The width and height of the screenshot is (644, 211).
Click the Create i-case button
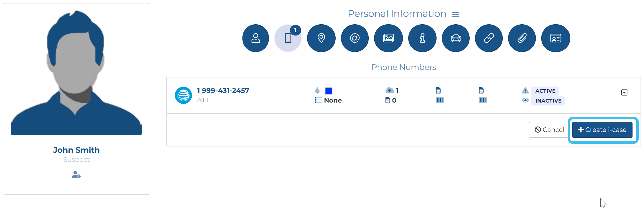602,130
